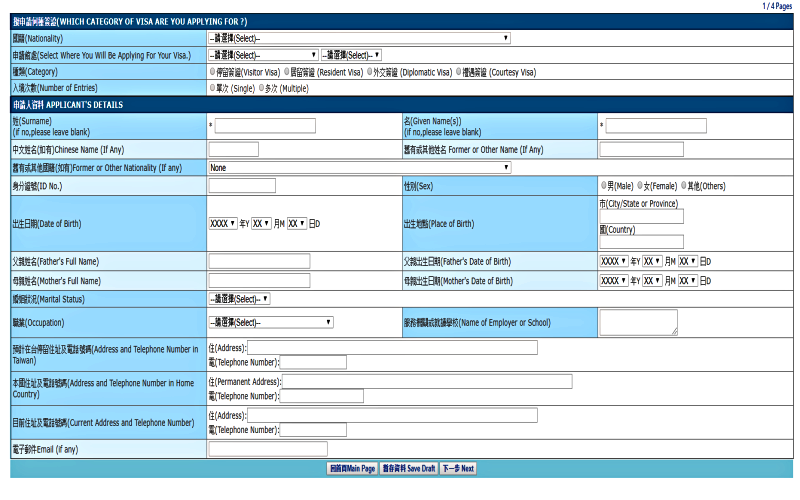Select Male for Sex
This screenshot has height=500, width=800.
604,185
